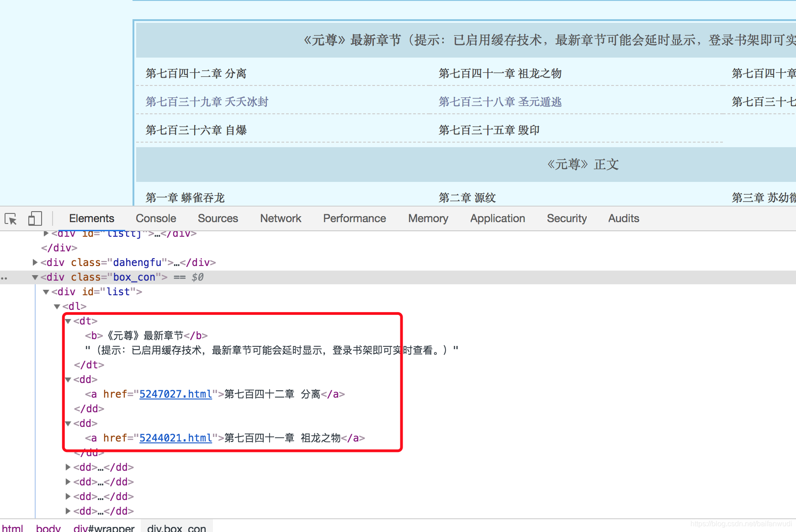
Task: Open chapter 第七百三十六章 自爆
Action: click(196, 130)
